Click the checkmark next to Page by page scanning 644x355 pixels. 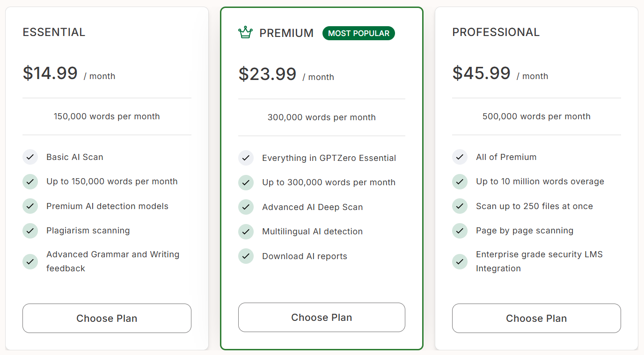(460, 231)
